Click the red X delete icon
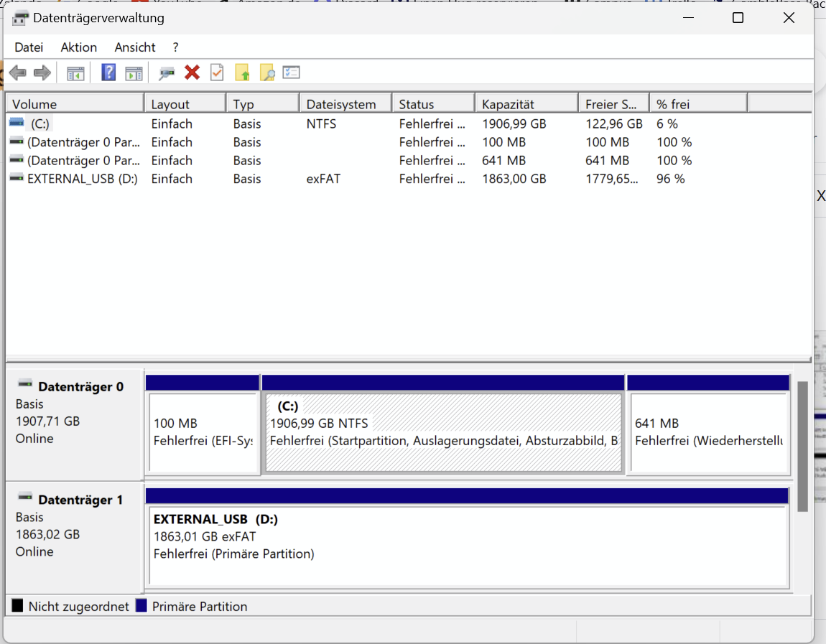Viewport: 826px width, 644px height. [192, 72]
